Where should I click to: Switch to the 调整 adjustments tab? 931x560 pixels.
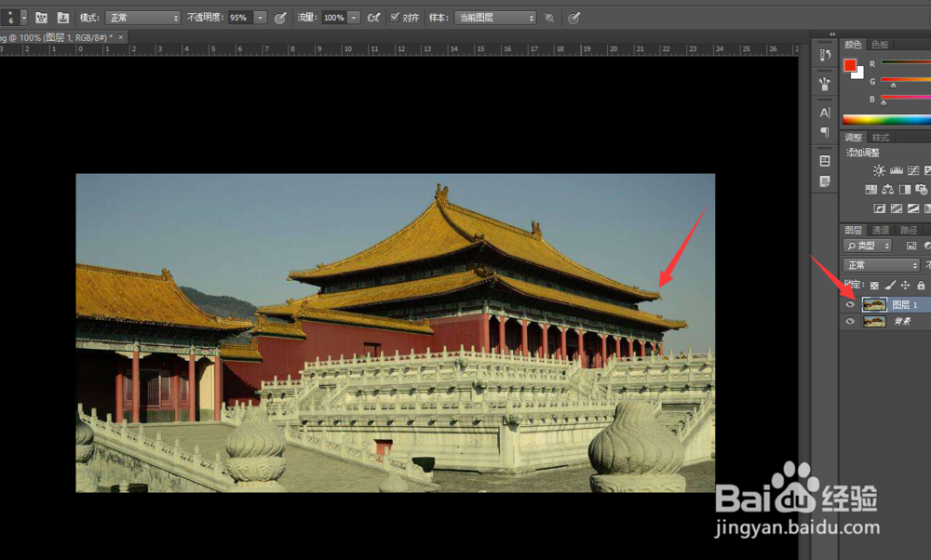click(853, 138)
